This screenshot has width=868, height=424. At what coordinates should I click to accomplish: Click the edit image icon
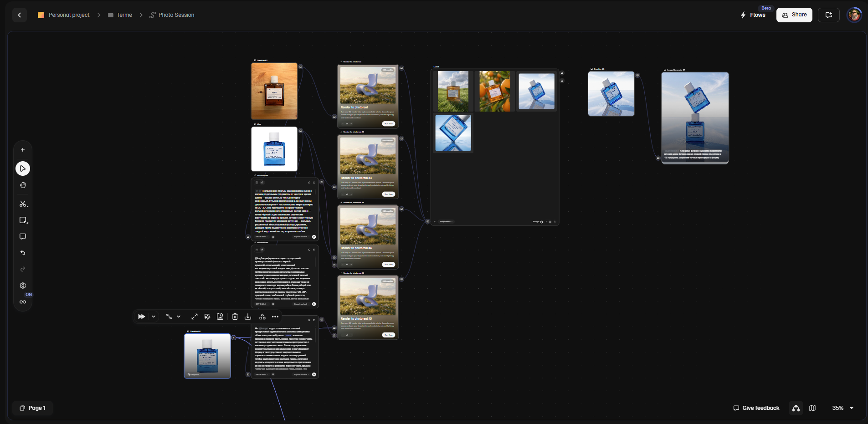(x=207, y=317)
